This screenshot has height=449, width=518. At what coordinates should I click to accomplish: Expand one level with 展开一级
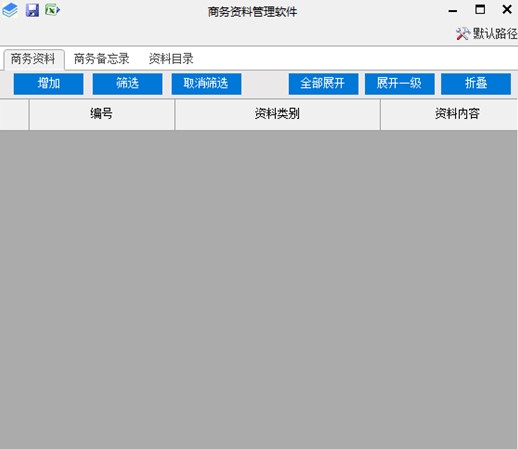[400, 83]
